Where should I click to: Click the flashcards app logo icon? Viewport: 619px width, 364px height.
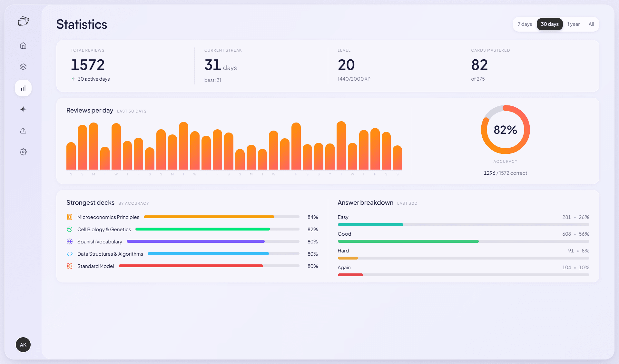23,21
